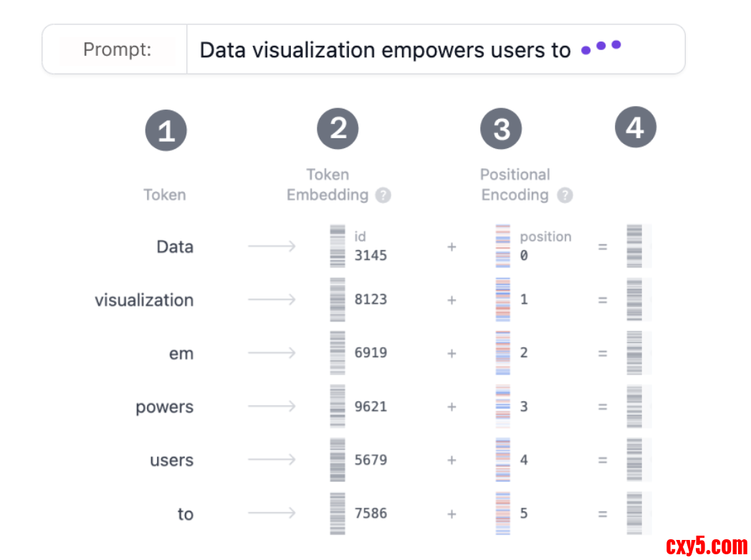Click the cxy5.com watermark link

[x=707, y=546]
